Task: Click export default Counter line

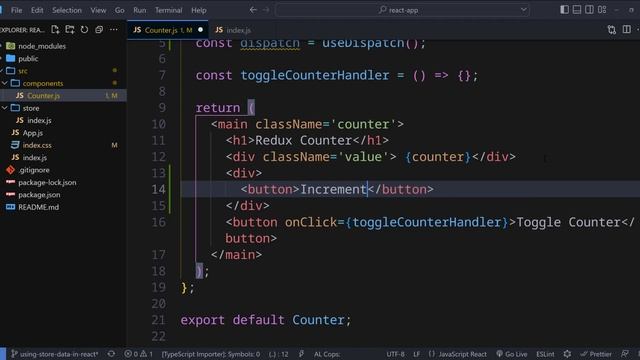Action: [x=265, y=320]
